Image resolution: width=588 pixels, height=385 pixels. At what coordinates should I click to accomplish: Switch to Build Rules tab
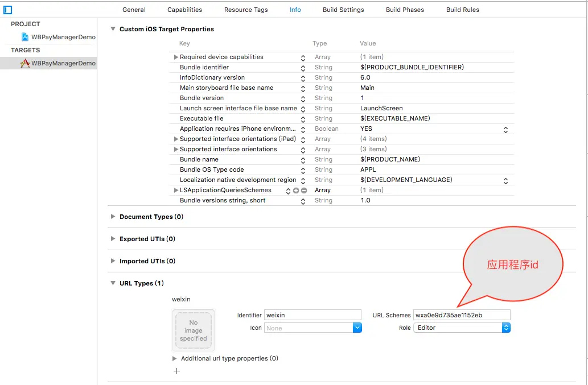(x=462, y=10)
